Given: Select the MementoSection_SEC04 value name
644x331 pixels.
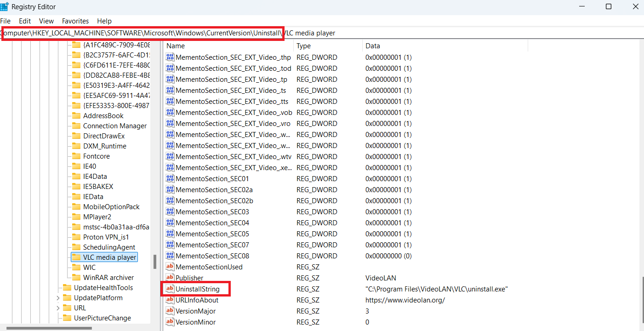Looking at the screenshot, I should 212,223.
